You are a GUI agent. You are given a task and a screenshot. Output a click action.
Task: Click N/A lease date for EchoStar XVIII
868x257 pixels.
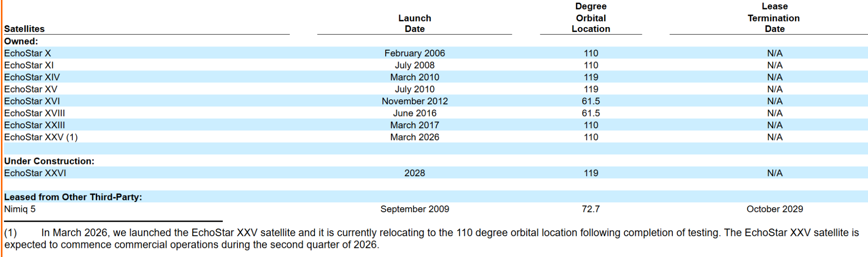coord(774,113)
